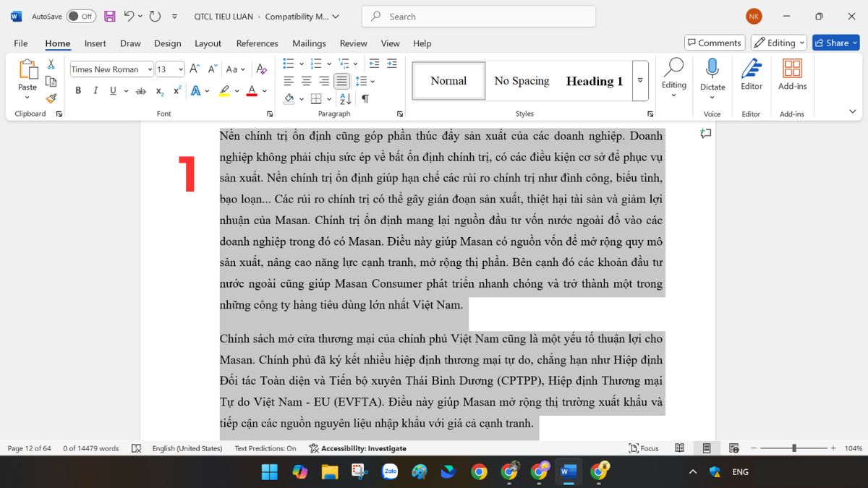Click the red font color button
Screen dimensions: 868x488
pos(252,91)
